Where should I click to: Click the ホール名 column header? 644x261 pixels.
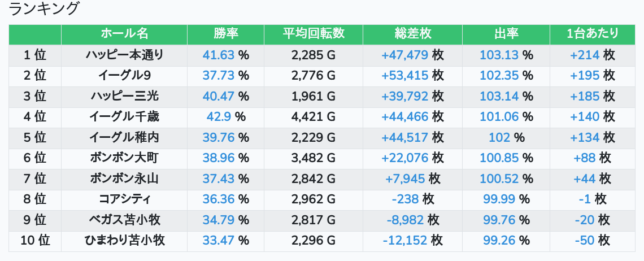124,34
